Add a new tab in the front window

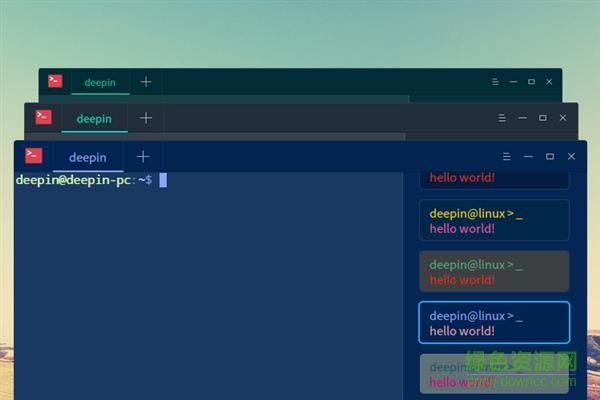pos(143,157)
